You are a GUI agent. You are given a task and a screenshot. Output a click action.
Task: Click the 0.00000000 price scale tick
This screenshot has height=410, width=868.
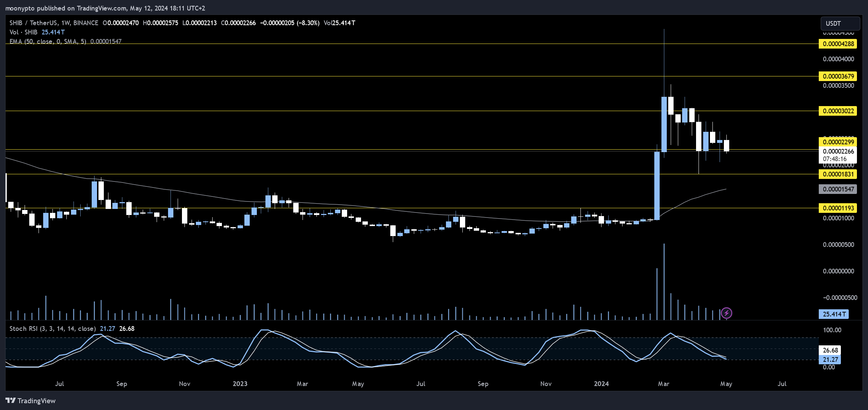pyautogui.click(x=838, y=271)
